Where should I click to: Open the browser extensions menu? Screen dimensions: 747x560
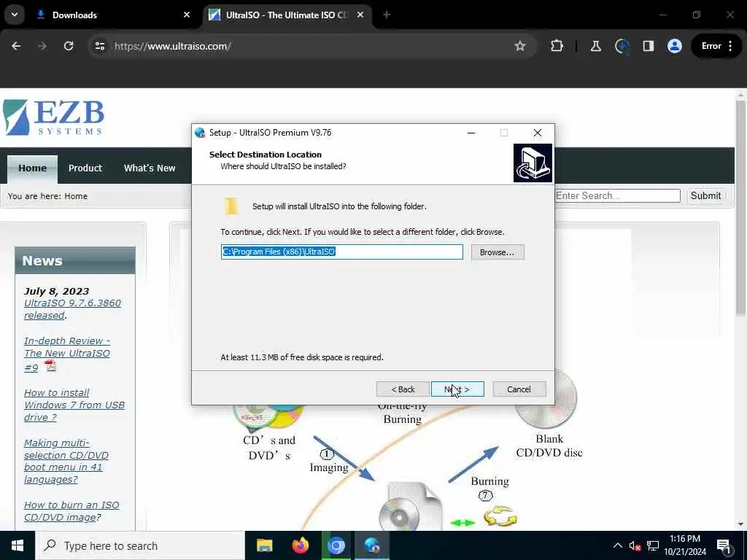[x=557, y=46]
